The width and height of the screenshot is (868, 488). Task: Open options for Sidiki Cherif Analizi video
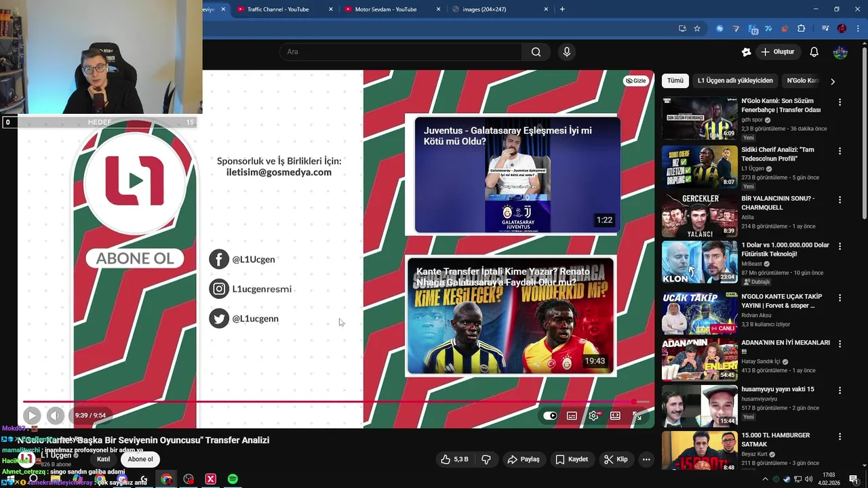(x=840, y=151)
